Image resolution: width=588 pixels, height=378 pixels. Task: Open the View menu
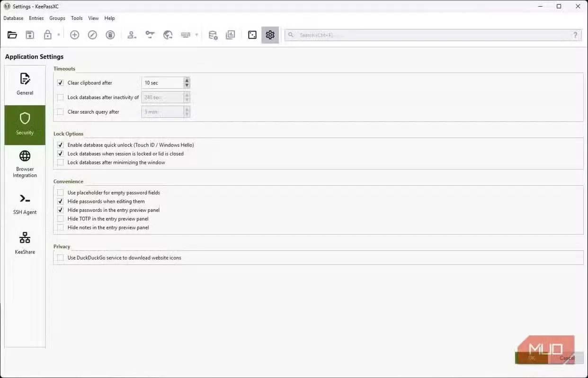point(93,18)
